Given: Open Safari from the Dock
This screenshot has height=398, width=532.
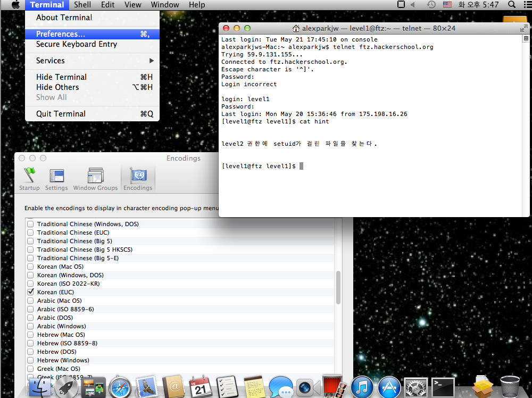Looking at the screenshot, I should pos(120,387).
